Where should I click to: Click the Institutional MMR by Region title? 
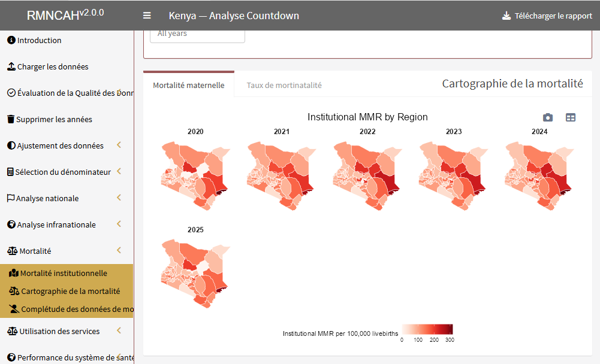click(x=367, y=117)
